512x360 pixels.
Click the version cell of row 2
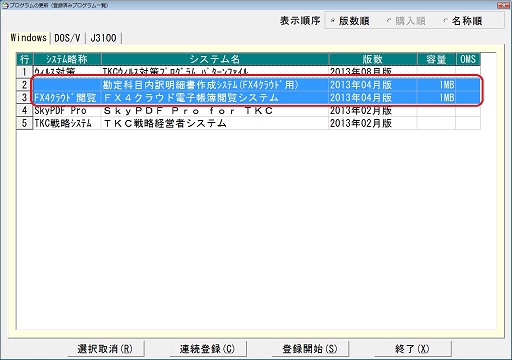click(373, 84)
